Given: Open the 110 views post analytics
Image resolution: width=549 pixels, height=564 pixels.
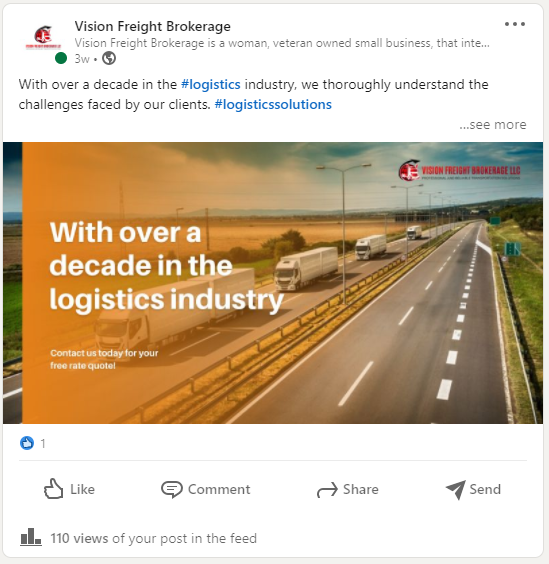Looking at the screenshot, I should [x=154, y=538].
